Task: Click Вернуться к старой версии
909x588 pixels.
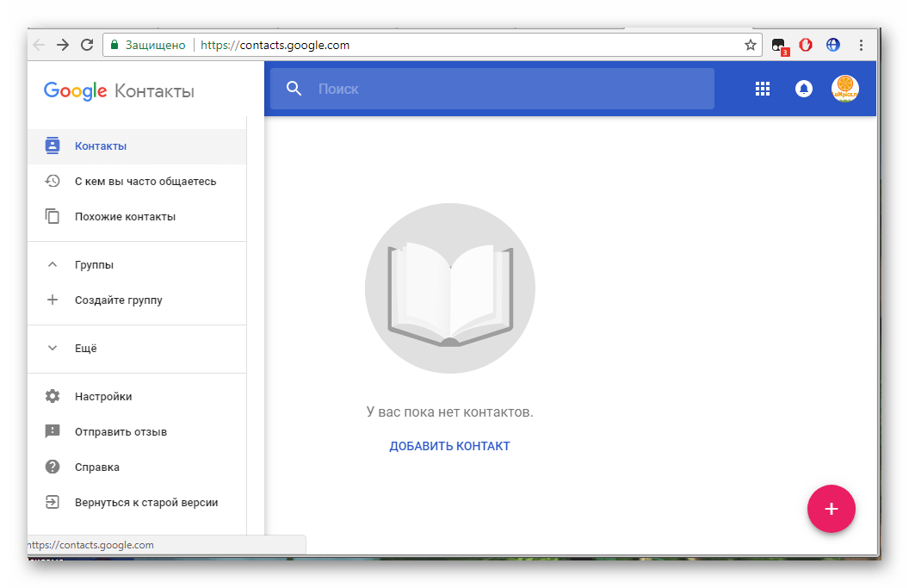Action: click(145, 503)
